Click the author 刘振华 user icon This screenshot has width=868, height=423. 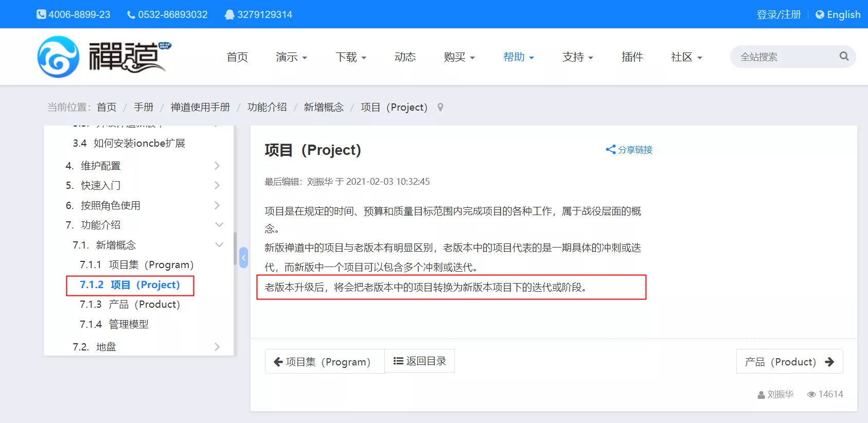761,395
